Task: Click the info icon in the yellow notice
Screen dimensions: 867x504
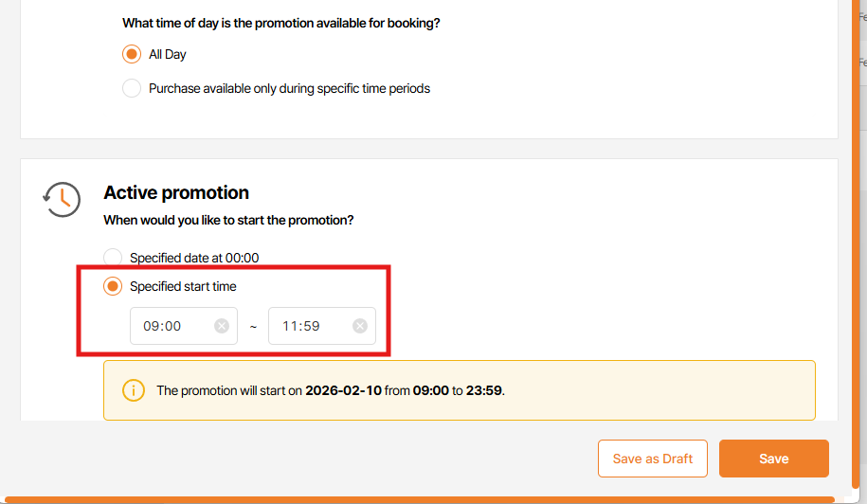Action: coord(134,389)
